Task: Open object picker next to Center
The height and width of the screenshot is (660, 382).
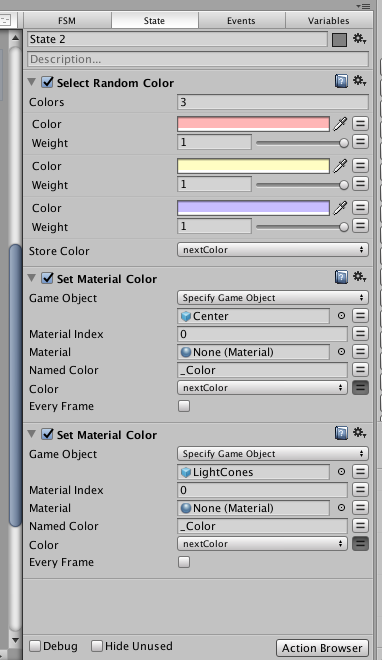Action: tap(341, 316)
